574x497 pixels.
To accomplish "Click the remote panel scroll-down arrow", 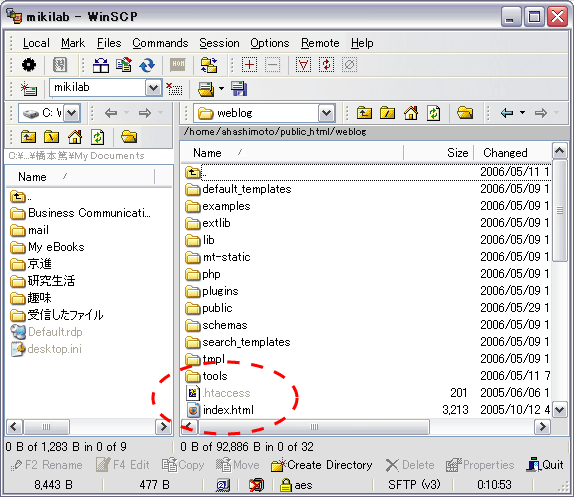I will pyautogui.click(x=560, y=409).
